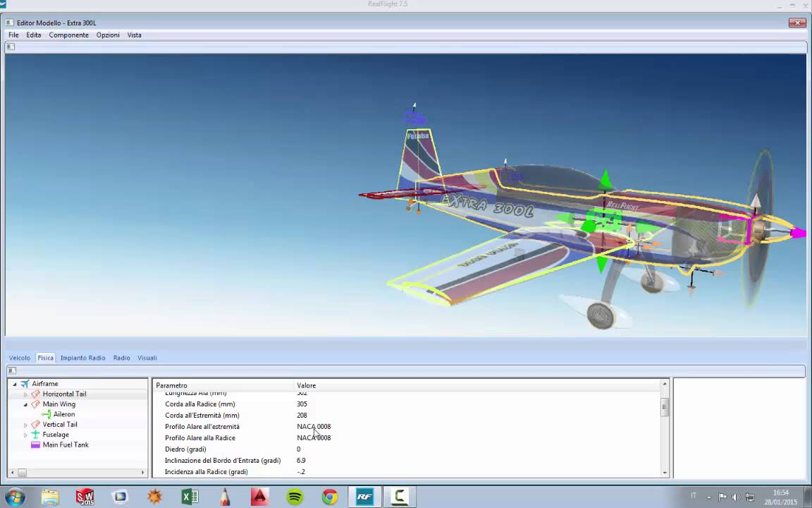Select Main Wing in the tree
Screen dimensions: 812x508
coord(59,404)
